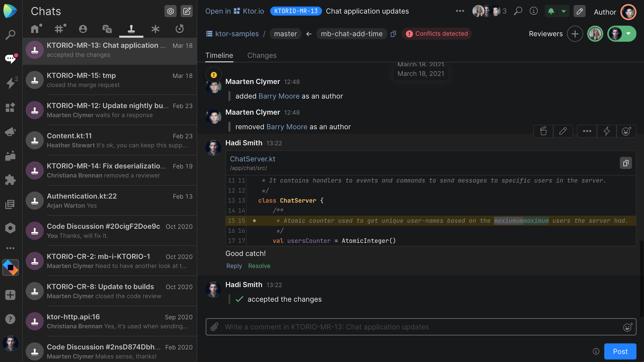Toggle the settings gear icon in Chats
The height and width of the screenshot is (362, 644).
pos(171,11)
